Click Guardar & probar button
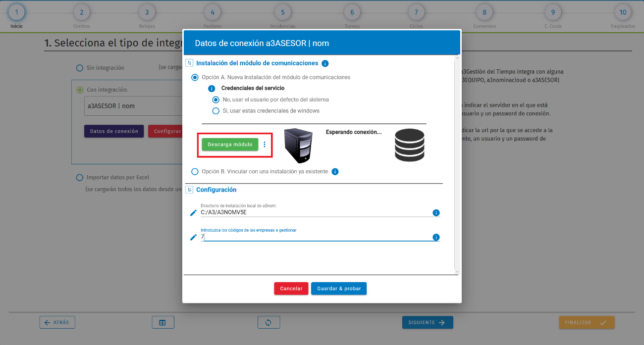Screen dimensions: 644x345 coord(339,289)
